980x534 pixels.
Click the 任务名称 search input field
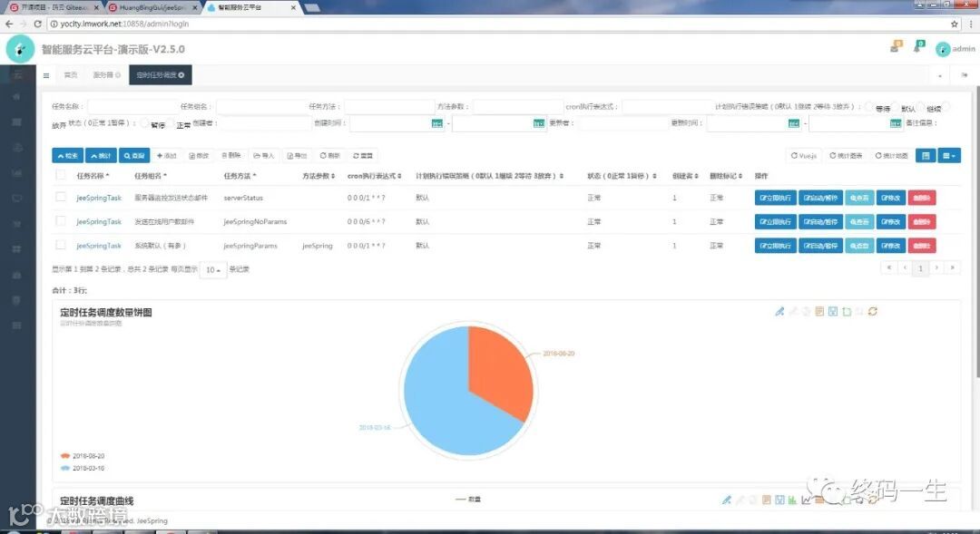(132, 107)
